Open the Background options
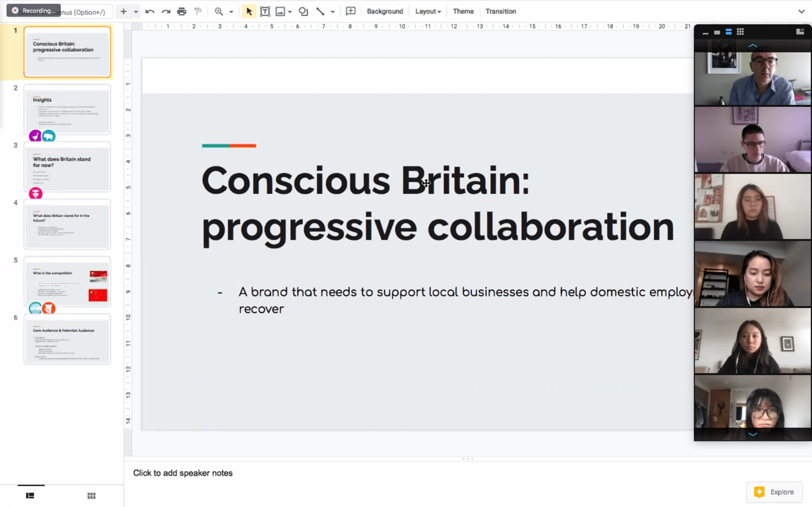 [385, 12]
